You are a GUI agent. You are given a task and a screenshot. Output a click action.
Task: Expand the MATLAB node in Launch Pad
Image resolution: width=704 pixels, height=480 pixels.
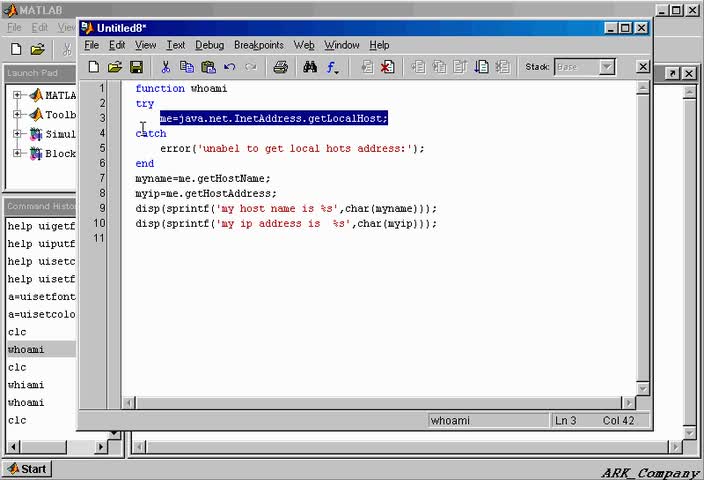17,95
